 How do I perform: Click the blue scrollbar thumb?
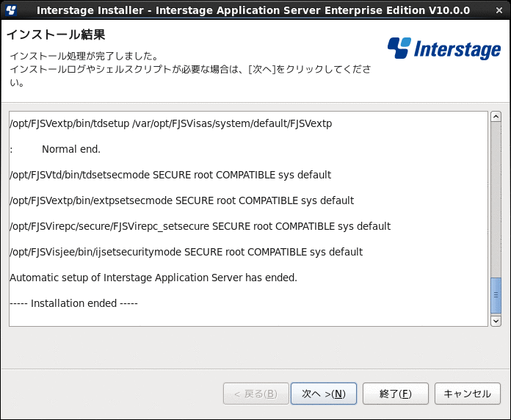(x=496, y=295)
